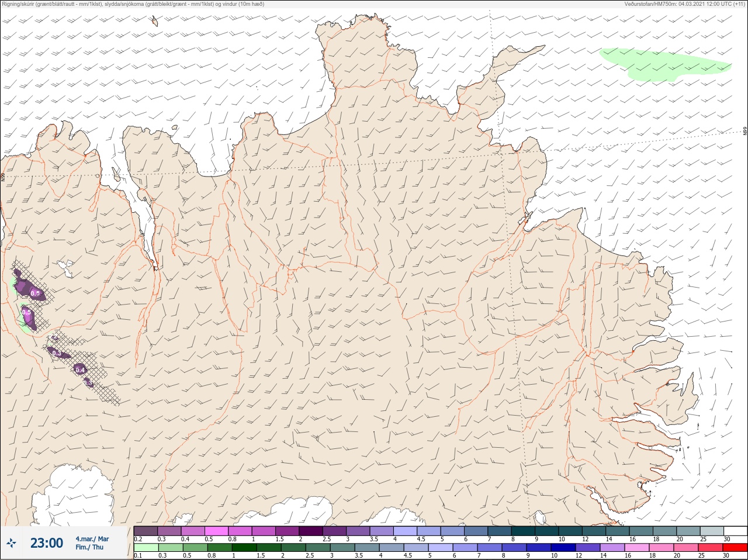The height and width of the screenshot is (560, 748).
Task: Click the 0.4 precipitation label on map
Action: coord(81,370)
